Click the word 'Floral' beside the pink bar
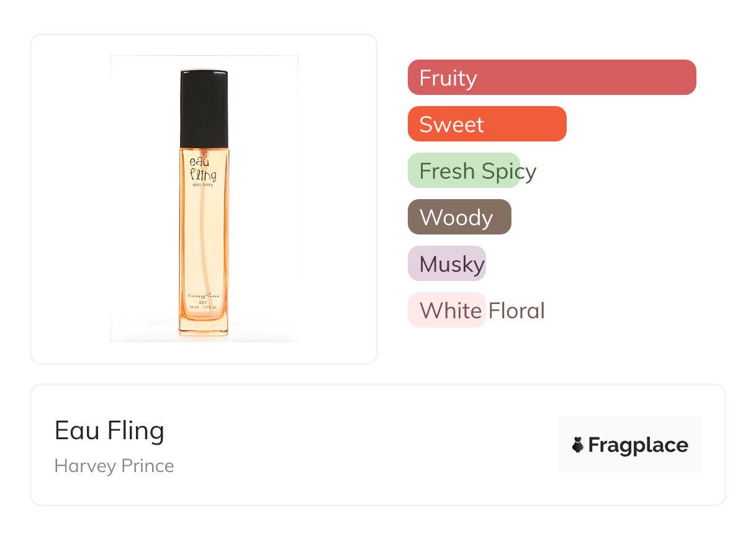756x536 pixels. coord(516,310)
